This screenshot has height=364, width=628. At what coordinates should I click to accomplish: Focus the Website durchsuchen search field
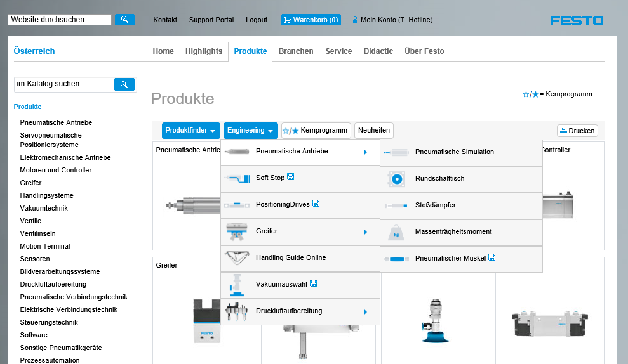[x=60, y=20]
